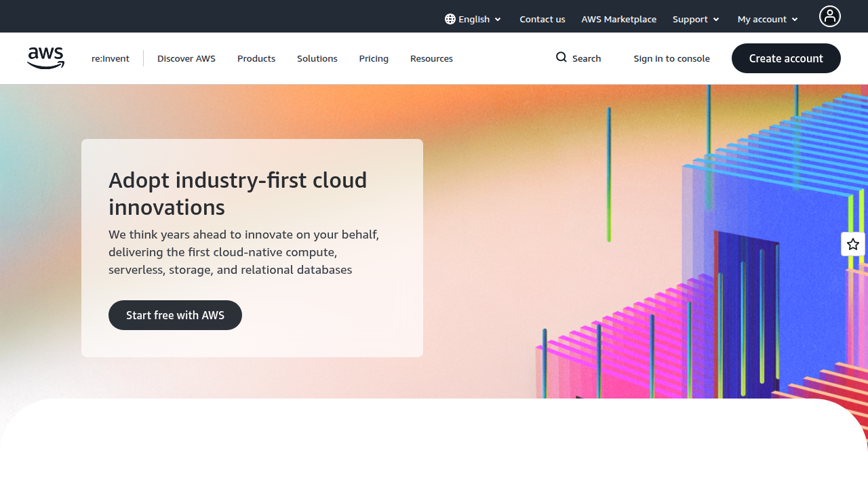Screen dimensions: 868x488
Task: Click the user profile icon
Action: point(829,16)
